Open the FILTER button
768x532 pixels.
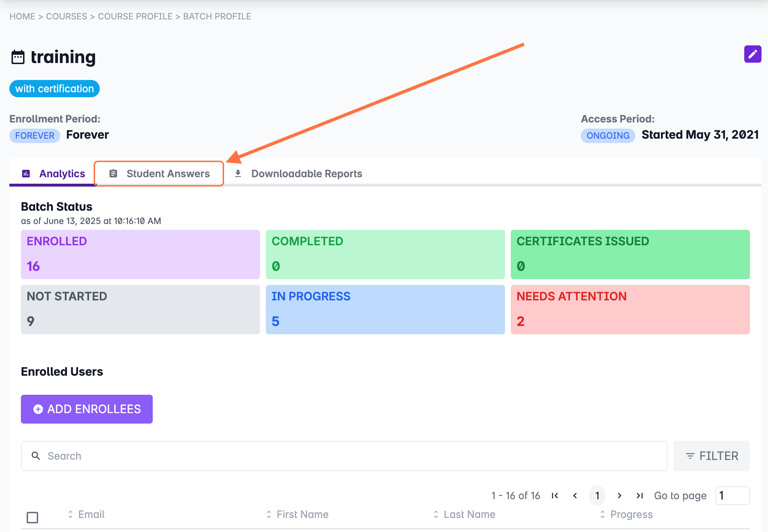point(711,456)
